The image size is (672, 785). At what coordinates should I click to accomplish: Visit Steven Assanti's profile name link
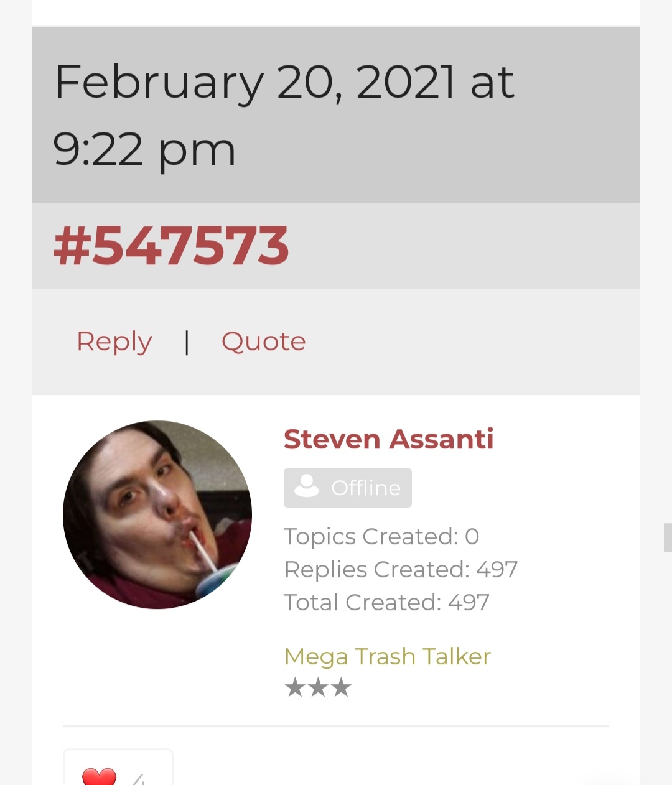tap(389, 439)
